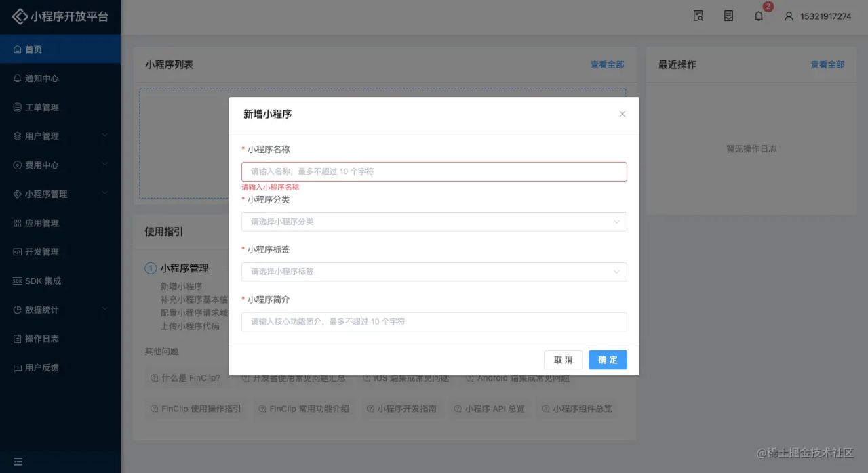Open 通知中心 in the sidebar

pyautogui.click(x=42, y=79)
